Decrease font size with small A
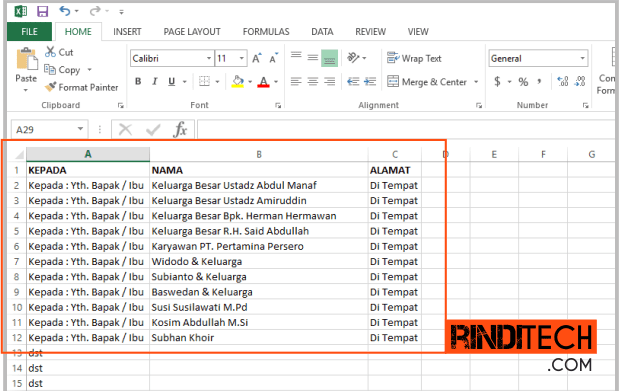 point(274,58)
